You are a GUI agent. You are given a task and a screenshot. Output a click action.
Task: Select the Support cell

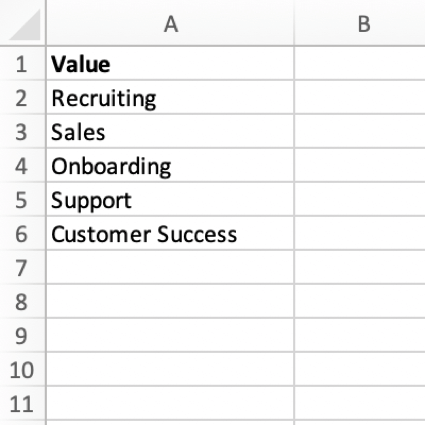pos(170,199)
